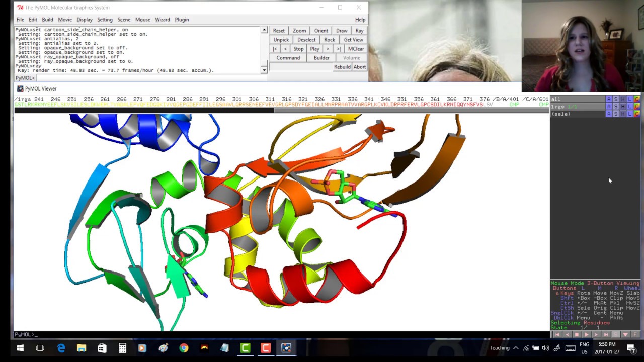644x362 pixels.
Task: Play states in viewer bottom controls
Action: [x=586, y=334]
